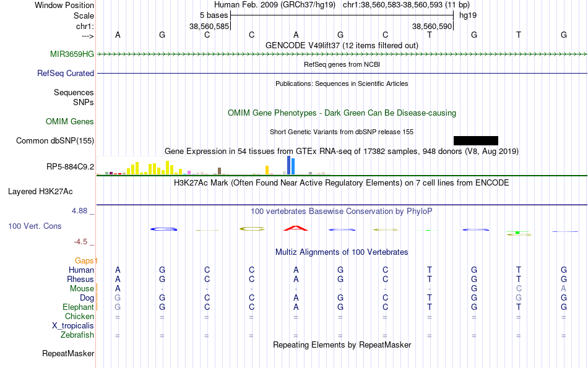Viewport: 588px width, 368px height.
Task: Click the Window Position label
Action: coord(64,5)
